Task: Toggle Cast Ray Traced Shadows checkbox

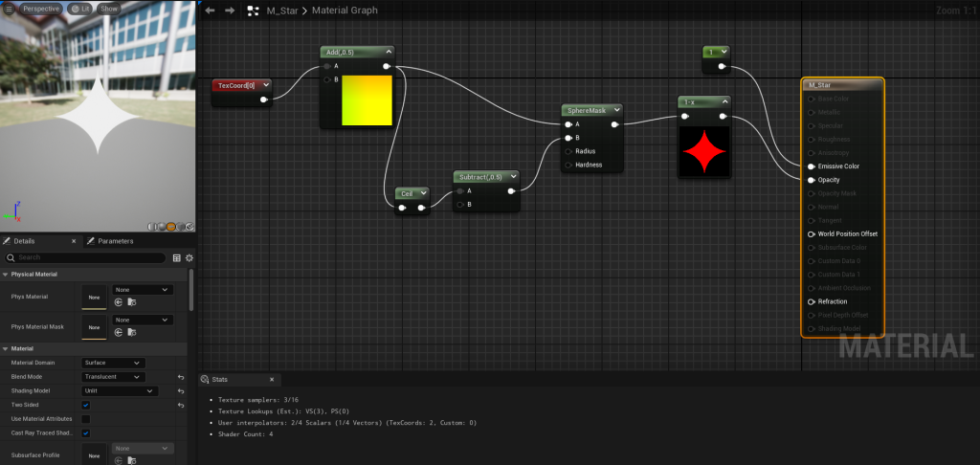Action: coord(86,433)
